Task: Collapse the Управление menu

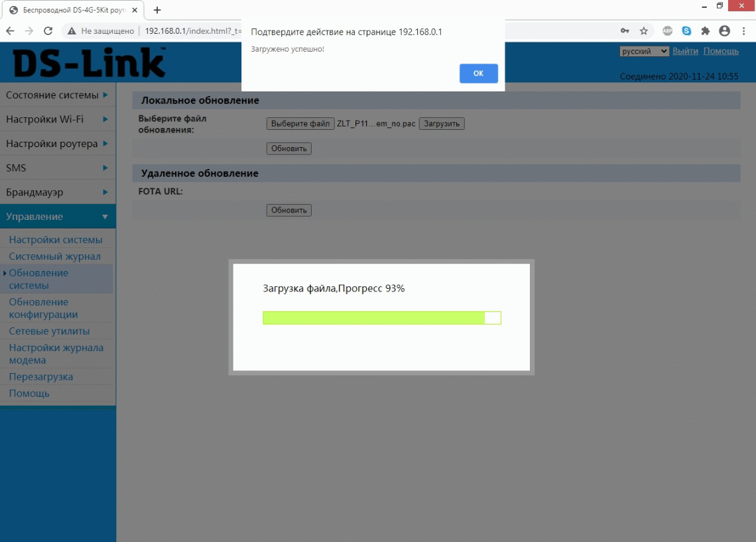Action: click(58, 216)
